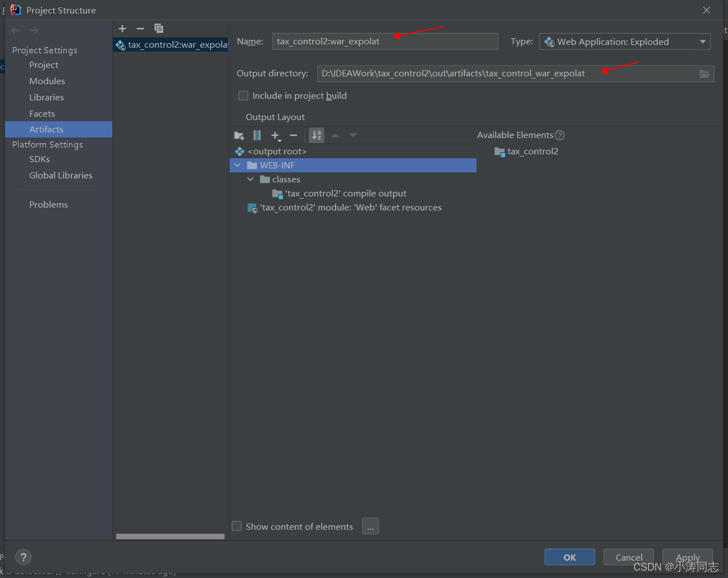The image size is (728, 578).
Task: Toggle Show content of elements checkbox
Action: coord(237,526)
